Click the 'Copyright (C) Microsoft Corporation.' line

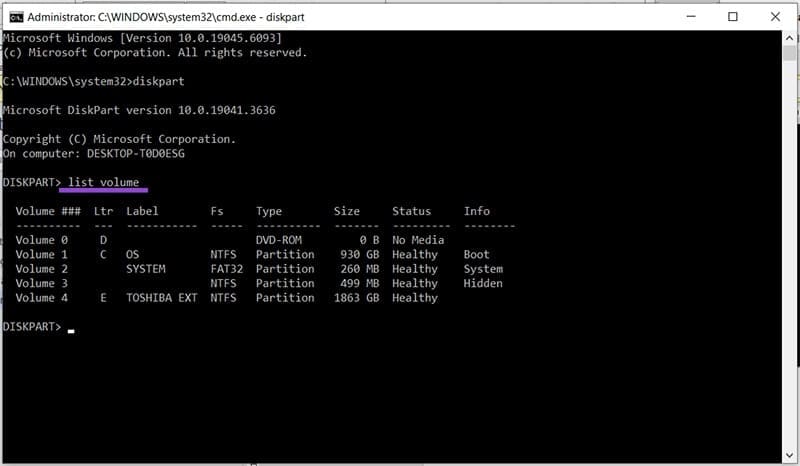(x=119, y=139)
